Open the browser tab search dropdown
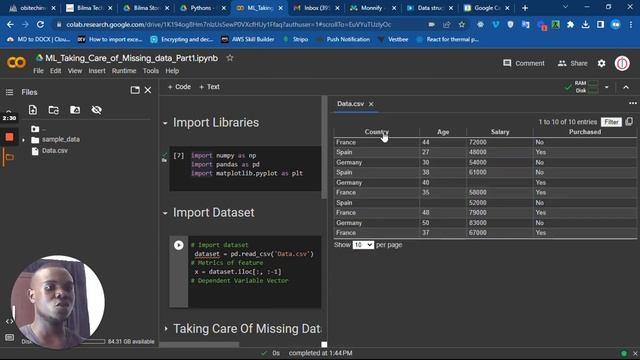Viewport: 640px width, 360px height. coord(565,7)
